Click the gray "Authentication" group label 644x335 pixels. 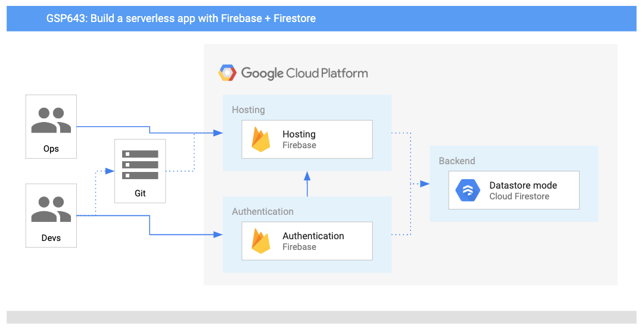click(263, 212)
